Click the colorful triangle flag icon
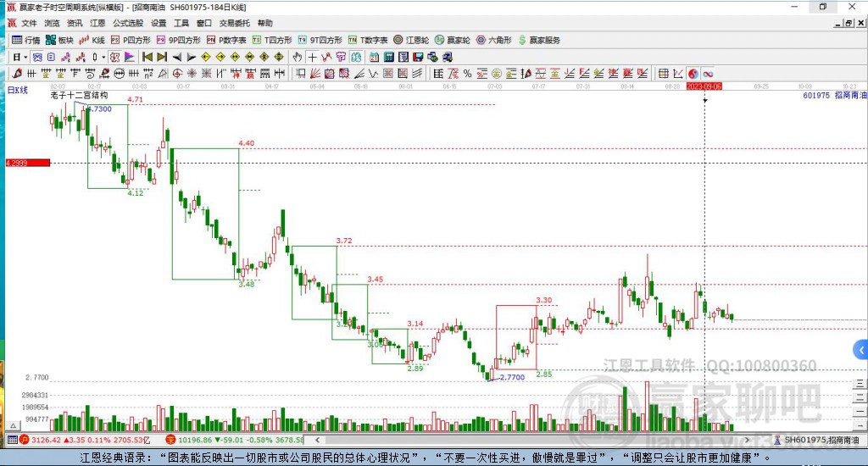This screenshot has height=466, width=868. point(130,57)
